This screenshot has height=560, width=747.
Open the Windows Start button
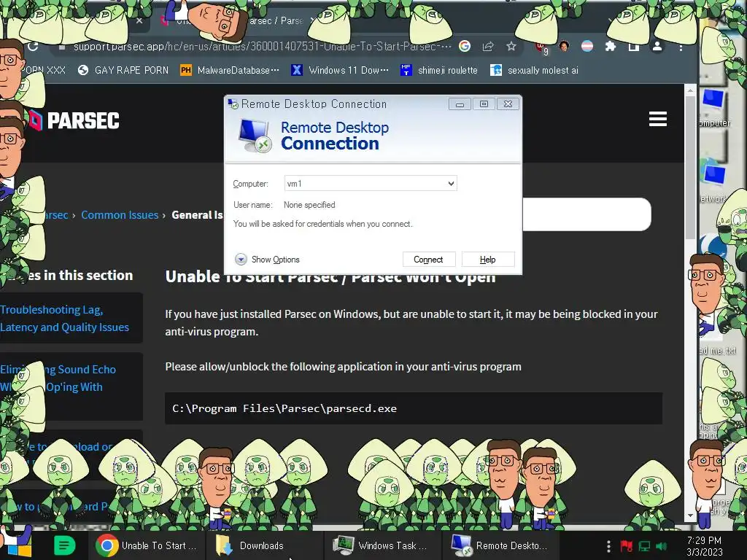coord(18,545)
